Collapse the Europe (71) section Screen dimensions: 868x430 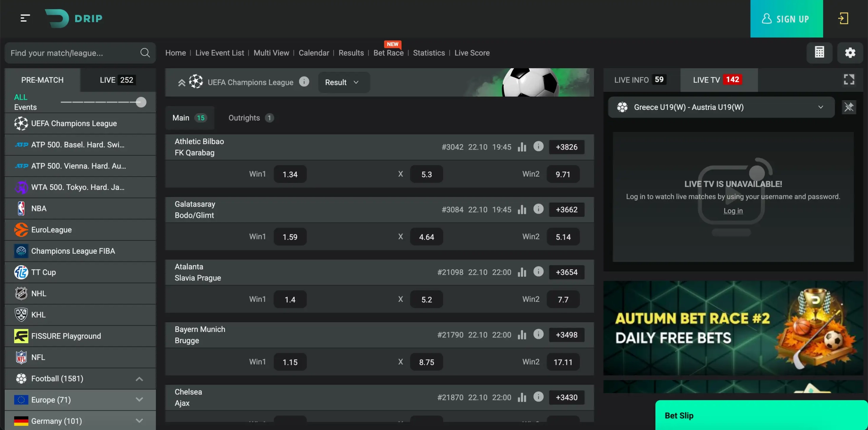(139, 400)
